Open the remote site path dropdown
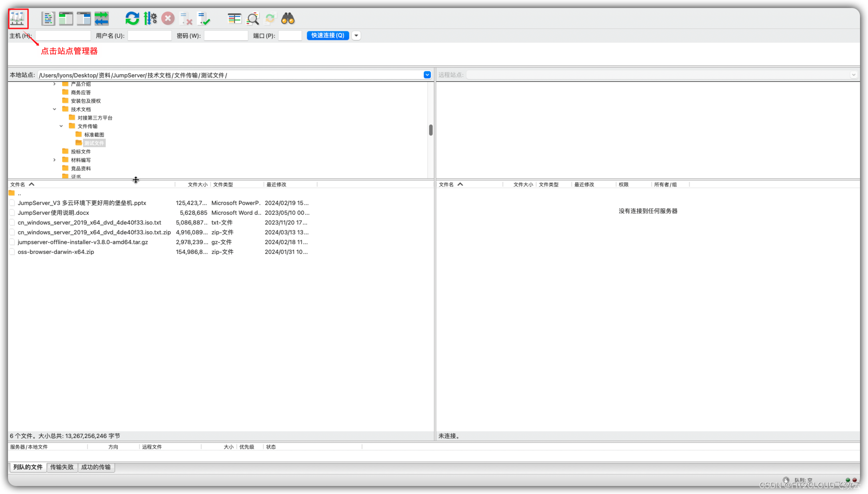This screenshot has width=868, height=494. pyautogui.click(x=853, y=75)
